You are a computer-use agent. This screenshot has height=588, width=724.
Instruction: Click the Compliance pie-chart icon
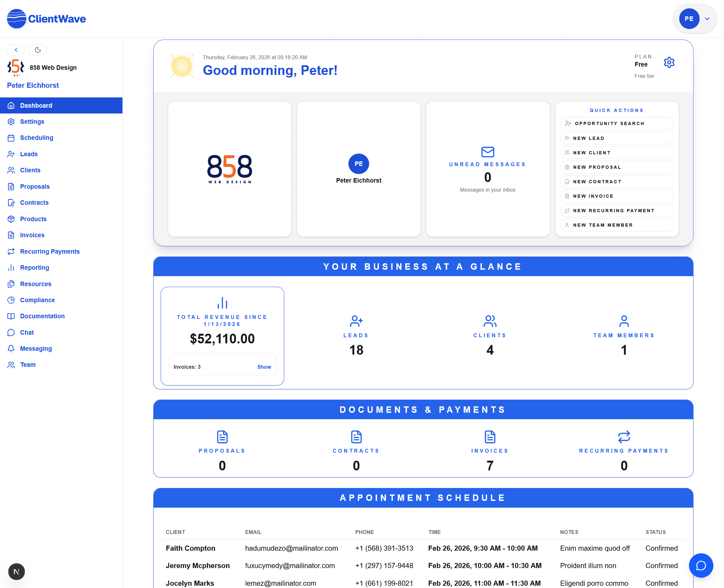point(11,300)
